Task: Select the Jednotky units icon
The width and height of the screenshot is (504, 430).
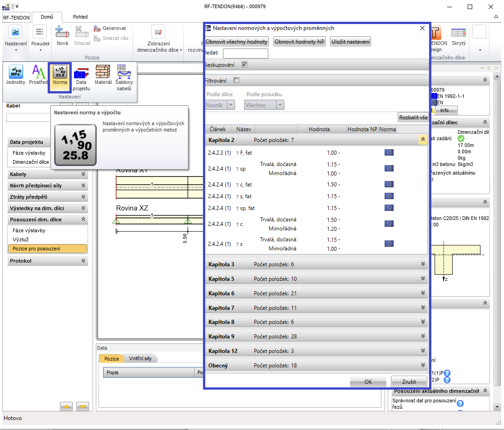Action: [15, 75]
